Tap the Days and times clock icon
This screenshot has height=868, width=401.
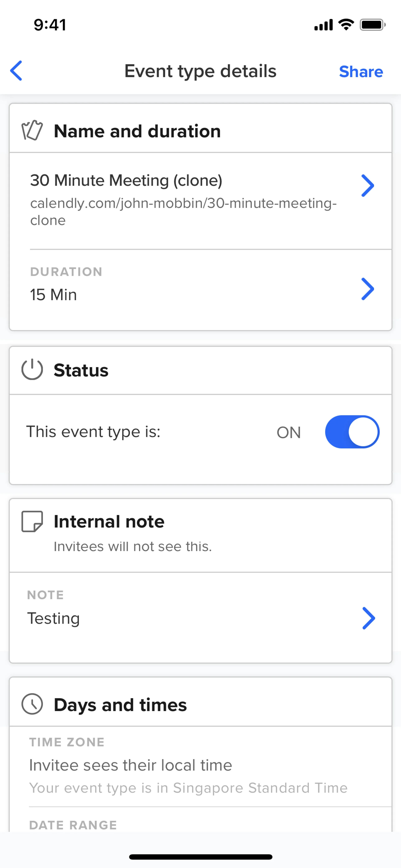[32, 704]
